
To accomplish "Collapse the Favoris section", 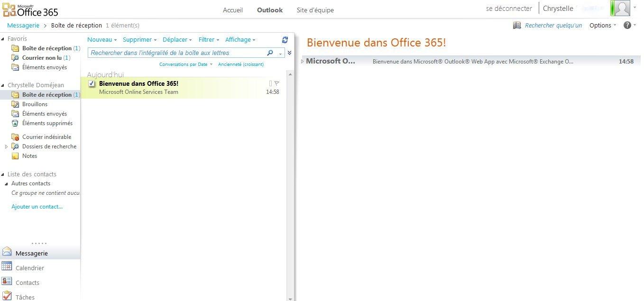I will [x=3, y=39].
